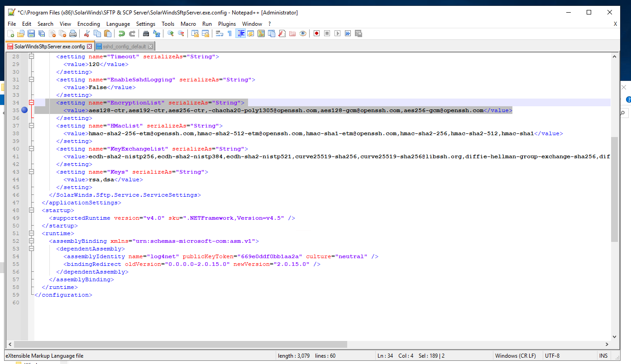Save the current file using toolbar Save icon
The image size is (631, 364).
(31, 33)
